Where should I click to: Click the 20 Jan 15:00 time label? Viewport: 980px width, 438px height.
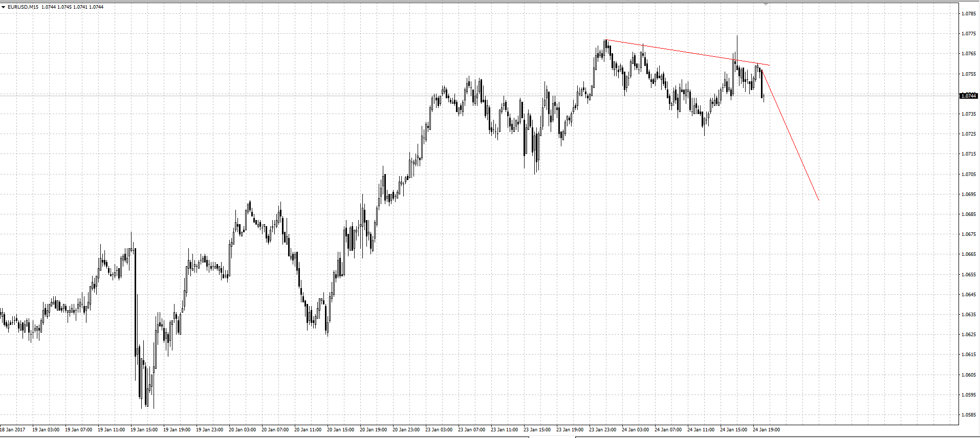coord(340,430)
